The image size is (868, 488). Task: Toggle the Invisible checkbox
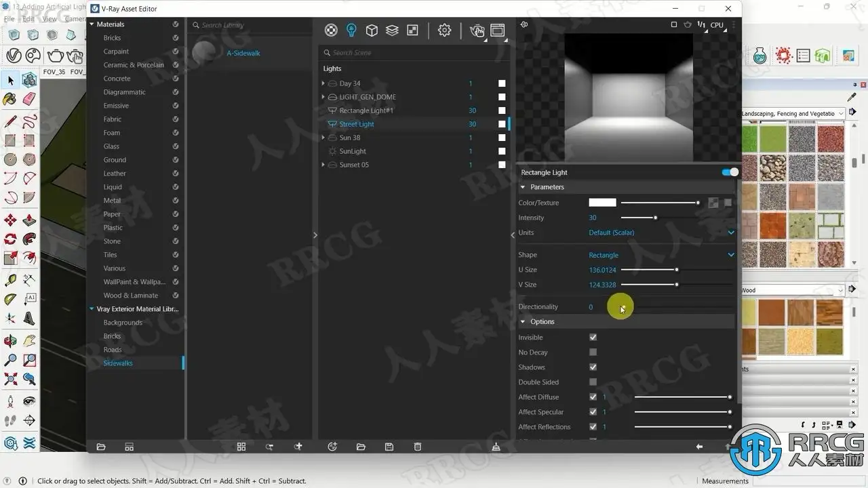point(593,338)
